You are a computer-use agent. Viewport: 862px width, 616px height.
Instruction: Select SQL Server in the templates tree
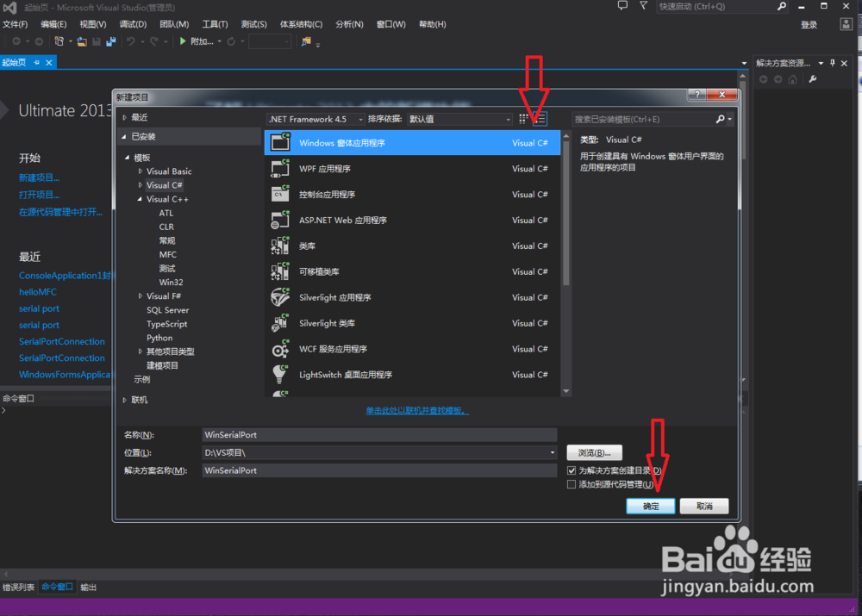click(168, 310)
